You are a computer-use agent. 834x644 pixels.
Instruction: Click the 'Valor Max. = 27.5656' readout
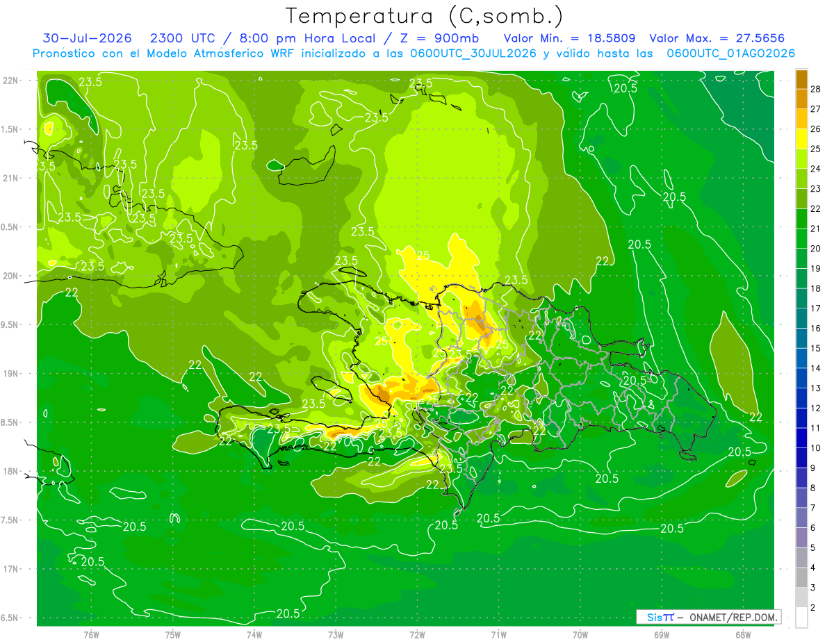tap(717, 38)
